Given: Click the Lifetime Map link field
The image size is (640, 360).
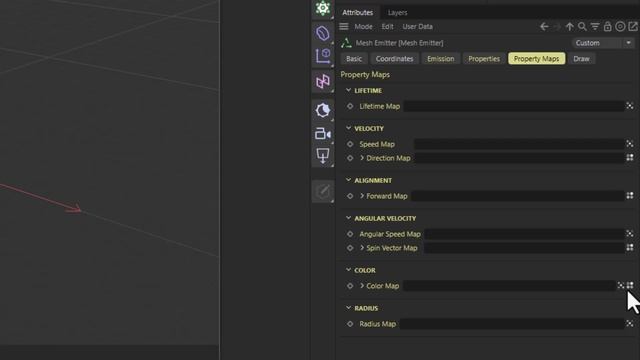Looking at the screenshot, I should pos(513,106).
